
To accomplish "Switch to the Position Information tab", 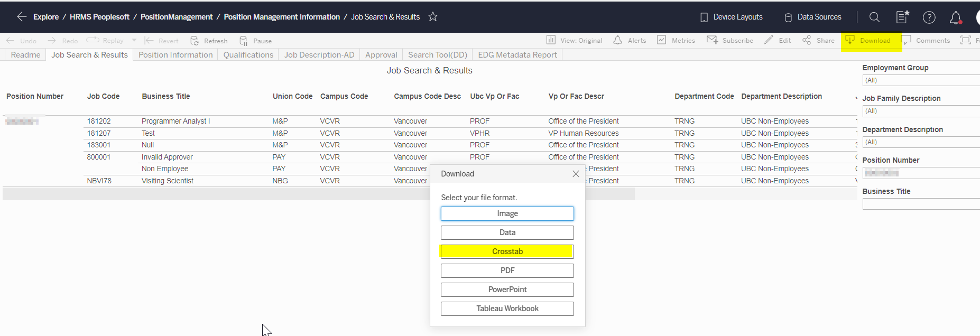I will (175, 55).
